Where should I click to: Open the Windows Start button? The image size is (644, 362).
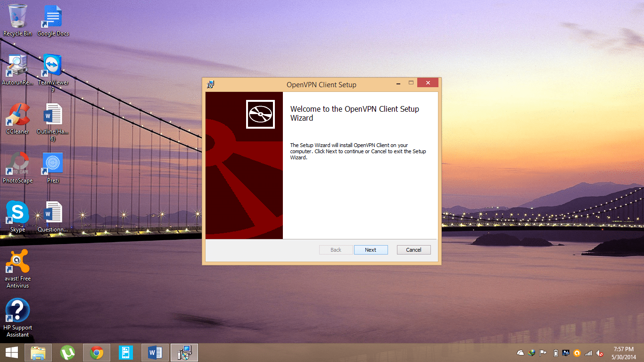point(11,353)
